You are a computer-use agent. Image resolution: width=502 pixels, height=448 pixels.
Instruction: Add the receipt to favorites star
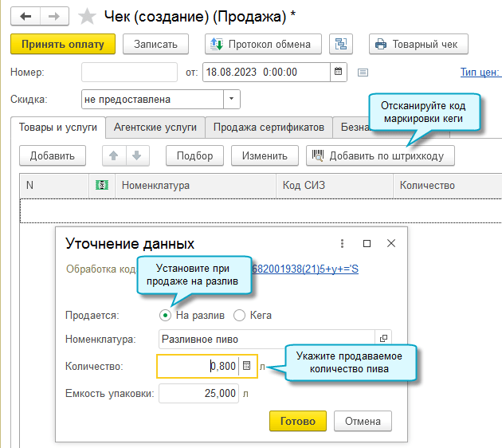click(x=88, y=16)
